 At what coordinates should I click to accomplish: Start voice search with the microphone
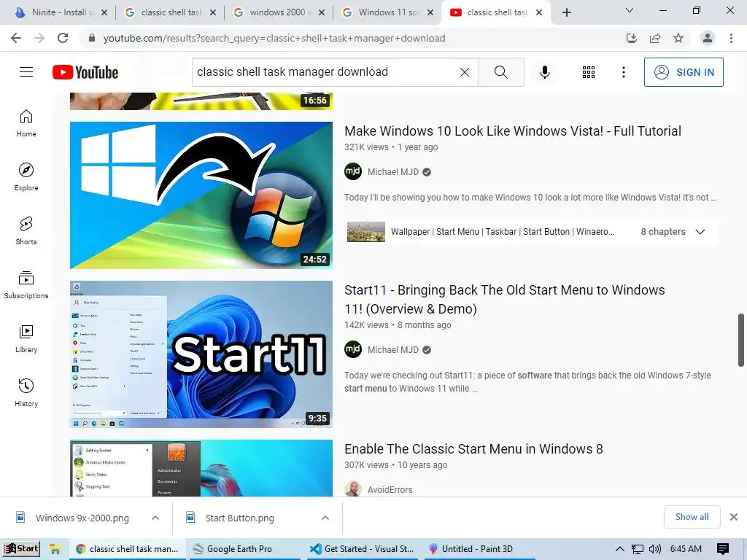tap(544, 72)
